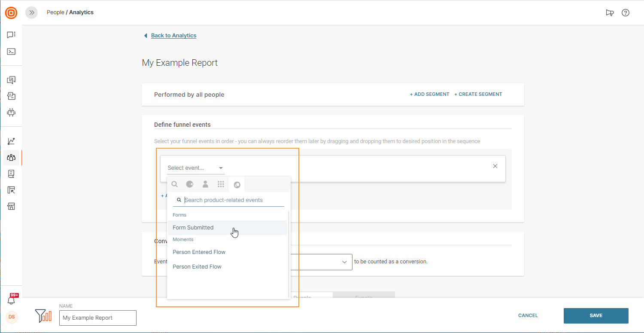The height and width of the screenshot is (333, 644).
Task: Switch to the grid-dots events tab
Action: coord(221,184)
